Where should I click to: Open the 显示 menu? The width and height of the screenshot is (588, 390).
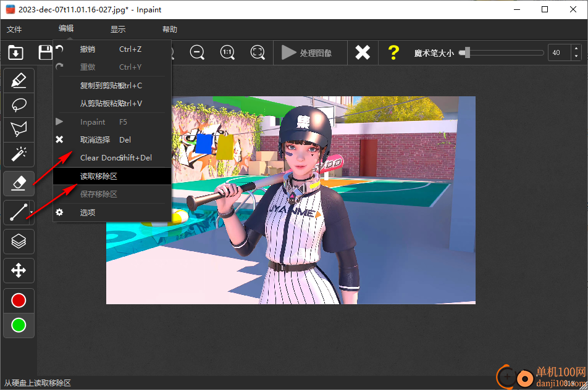click(118, 29)
